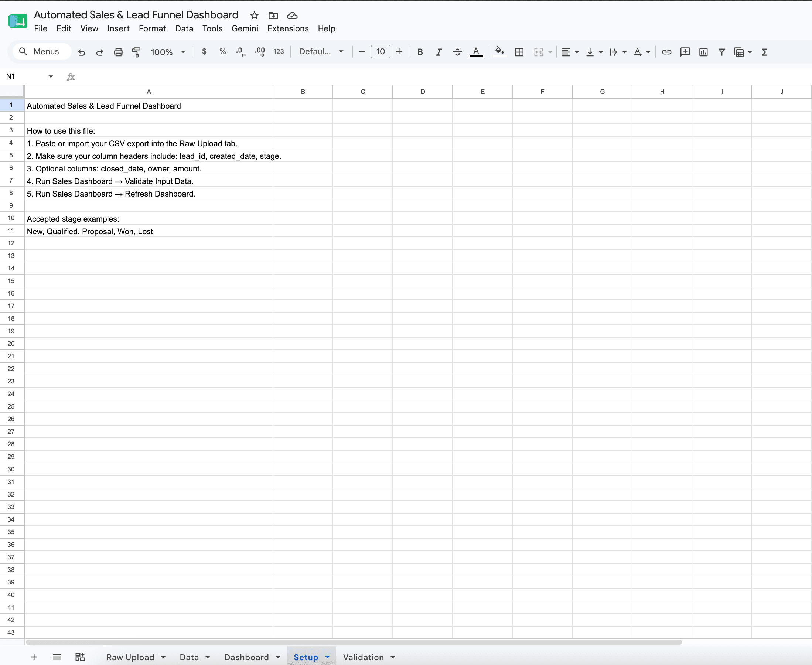Apply percent format icon

click(222, 51)
